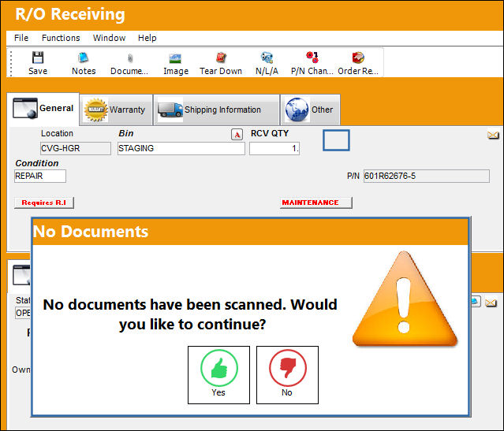
Task: Click the envelope icon in General tab
Action: pyautogui.click(x=493, y=135)
